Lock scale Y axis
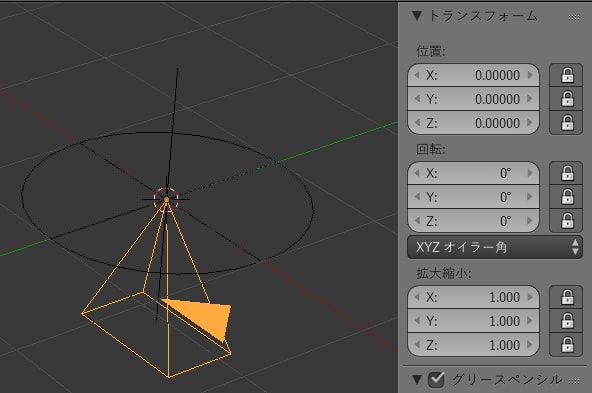Screen dimensions: 592x393 click(x=566, y=321)
